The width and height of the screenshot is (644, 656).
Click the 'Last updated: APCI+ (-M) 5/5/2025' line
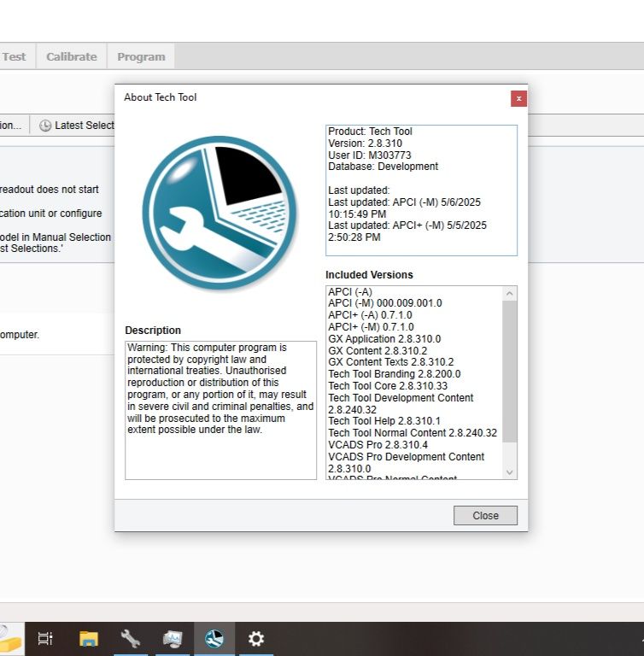point(407,225)
